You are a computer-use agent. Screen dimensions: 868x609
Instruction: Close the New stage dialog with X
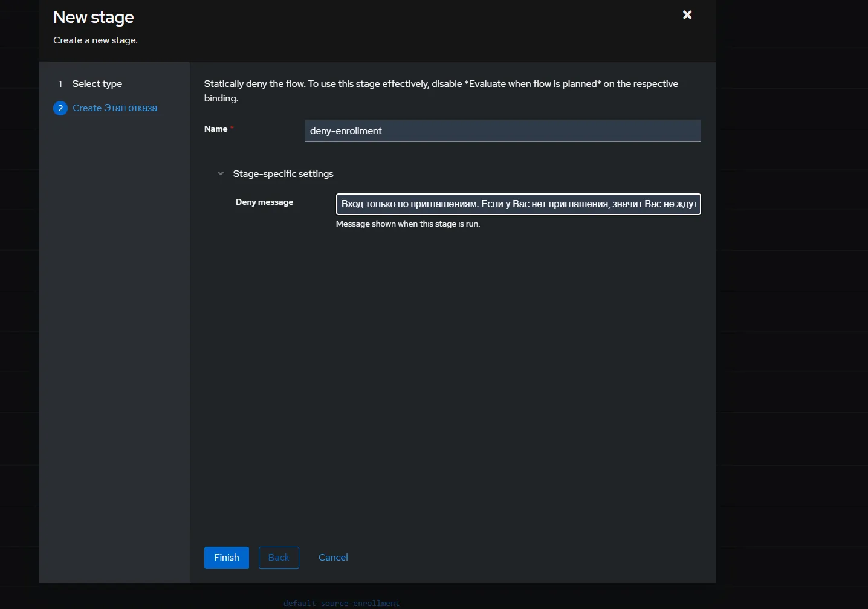click(x=687, y=15)
